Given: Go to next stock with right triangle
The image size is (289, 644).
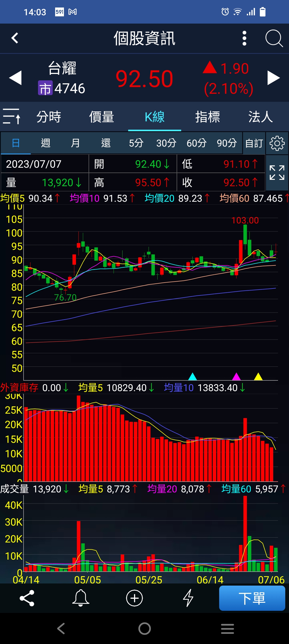Looking at the screenshot, I should tap(273, 78).
